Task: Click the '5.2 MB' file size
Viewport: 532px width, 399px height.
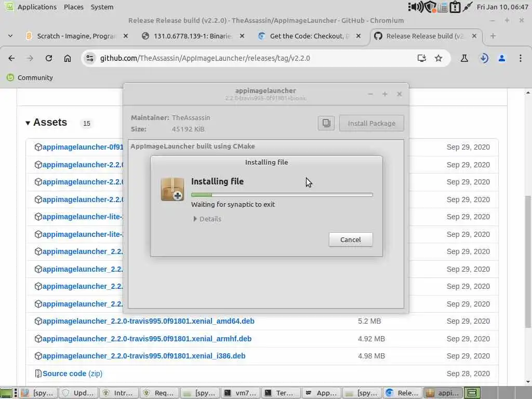Action: [x=369, y=321]
